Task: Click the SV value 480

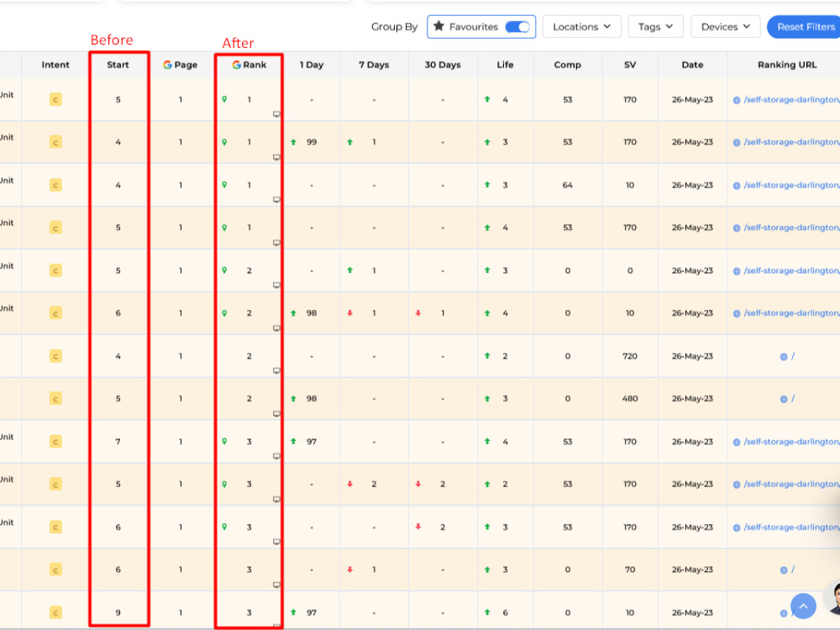Action: coord(630,398)
